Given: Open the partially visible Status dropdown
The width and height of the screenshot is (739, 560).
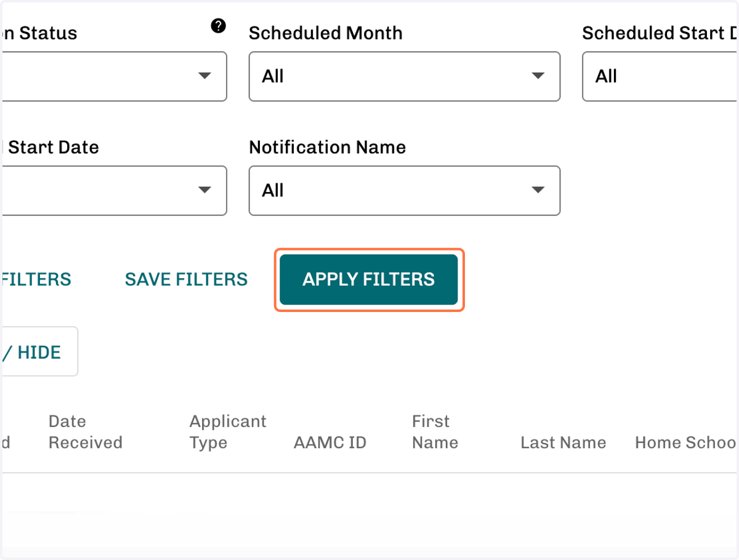Looking at the screenshot, I should pos(113,76).
